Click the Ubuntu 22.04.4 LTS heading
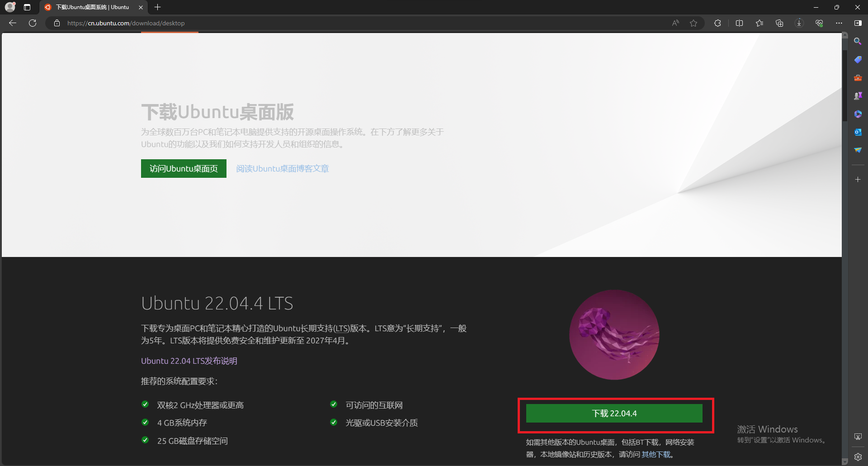This screenshot has height=466, width=868. [x=217, y=303]
